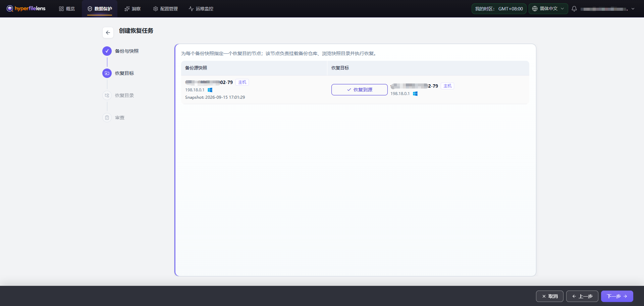Click source IP 198.18.0.1 text
The width and height of the screenshot is (644, 306).
point(195,90)
